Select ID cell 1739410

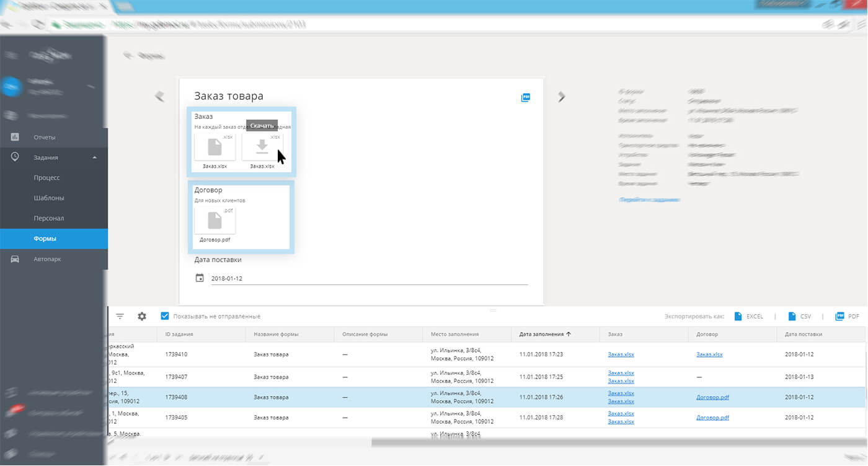point(176,355)
